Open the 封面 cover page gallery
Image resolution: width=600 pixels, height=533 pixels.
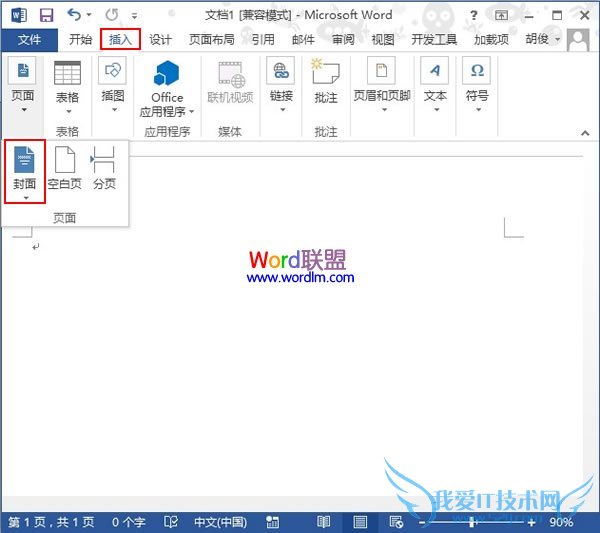pyautogui.click(x=25, y=171)
